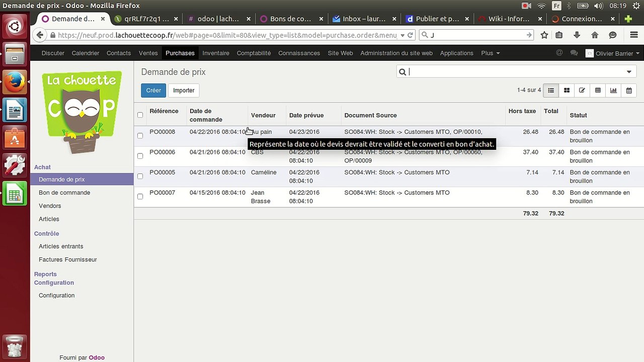Open Firefox hamburger menu
Screen dimensions: 644x362
click(x=634, y=35)
